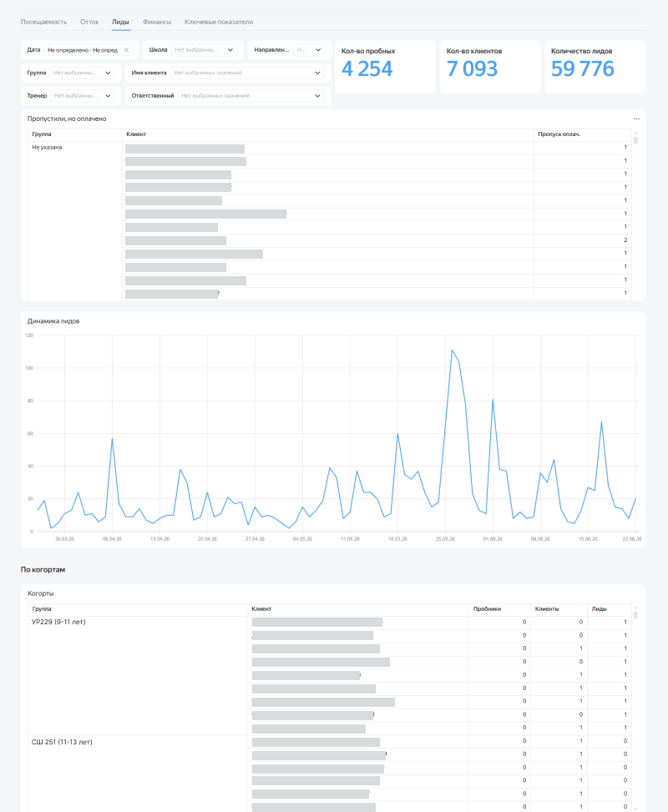Switch to the Отток tab

click(x=89, y=22)
